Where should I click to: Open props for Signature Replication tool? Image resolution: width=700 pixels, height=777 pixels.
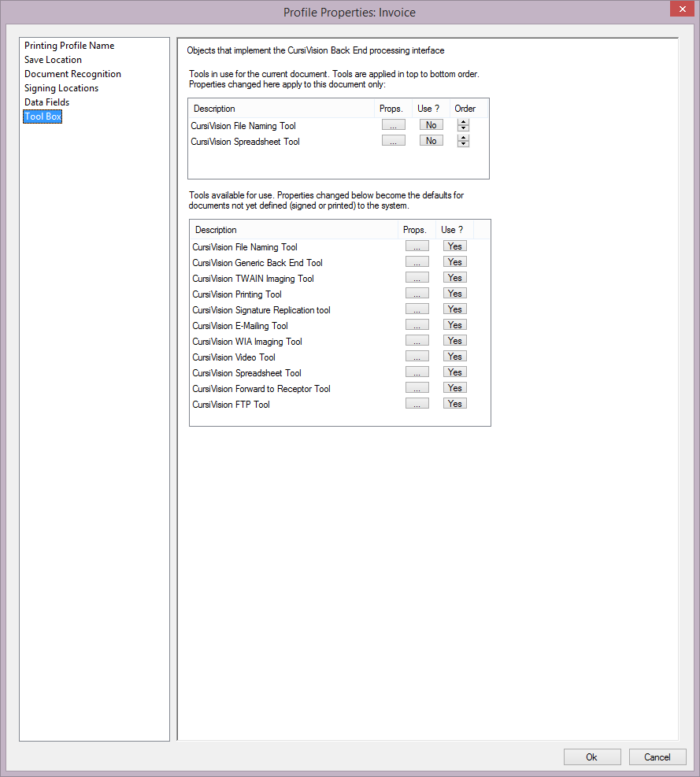point(417,309)
